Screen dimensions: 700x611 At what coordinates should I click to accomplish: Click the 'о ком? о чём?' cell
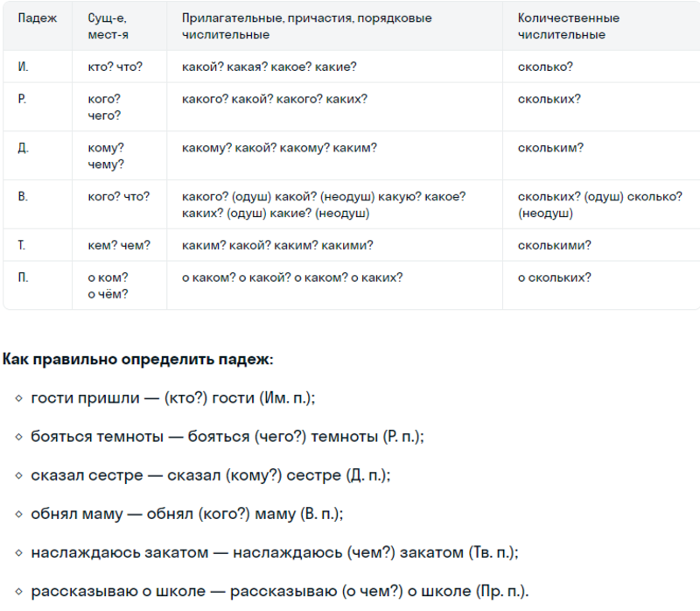coord(120,285)
